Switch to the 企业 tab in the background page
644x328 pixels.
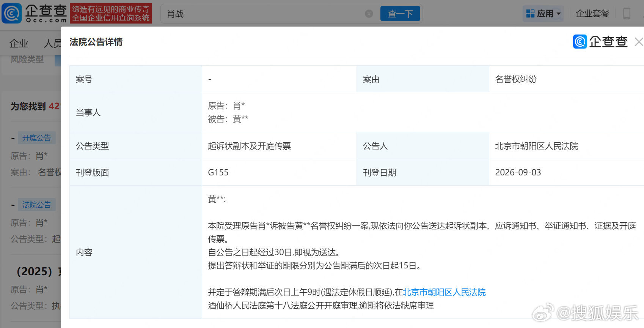click(x=19, y=43)
